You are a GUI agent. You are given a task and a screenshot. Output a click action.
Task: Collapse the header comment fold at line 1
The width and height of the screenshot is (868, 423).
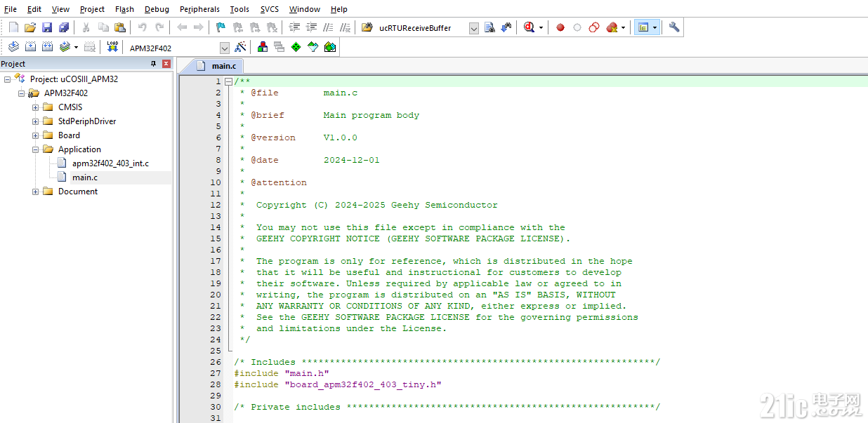(x=228, y=81)
